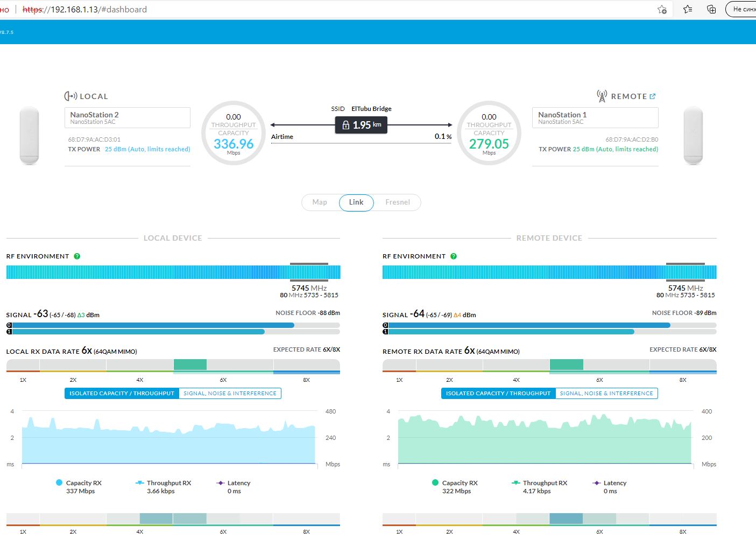Open the browser favorites list icon

(x=688, y=9)
